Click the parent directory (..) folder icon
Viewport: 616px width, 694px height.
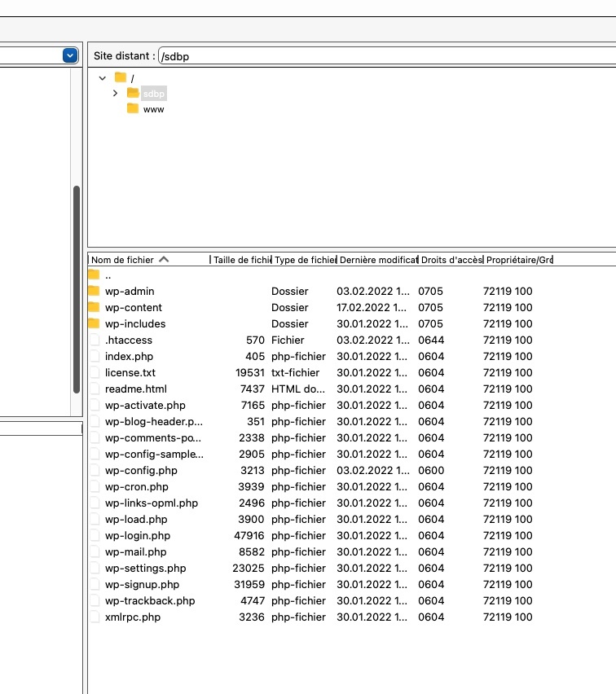coord(94,275)
